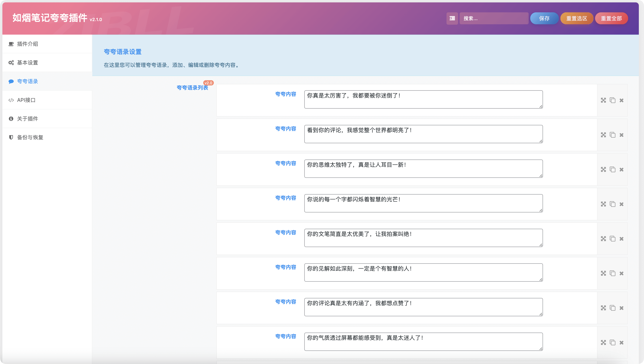The width and height of the screenshot is (644, 364).
Task: Open the 备份与恢复 tab
Action: coord(30,137)
